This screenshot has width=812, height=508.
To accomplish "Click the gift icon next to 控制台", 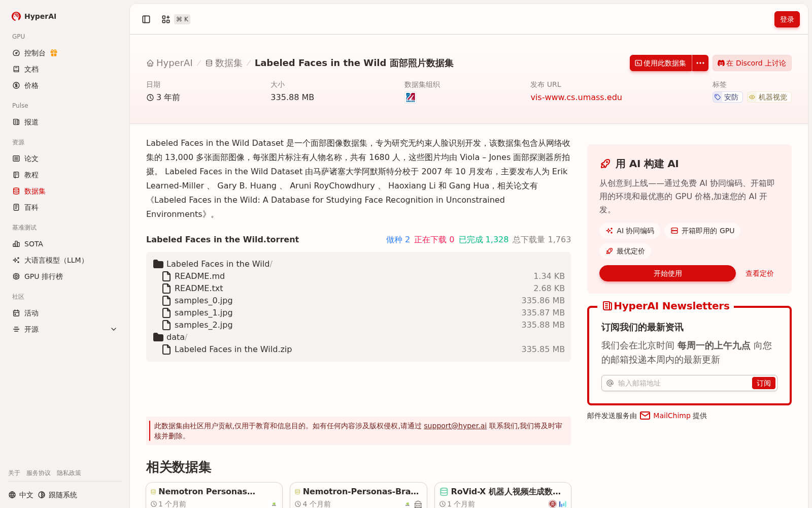I will (54, 53).
